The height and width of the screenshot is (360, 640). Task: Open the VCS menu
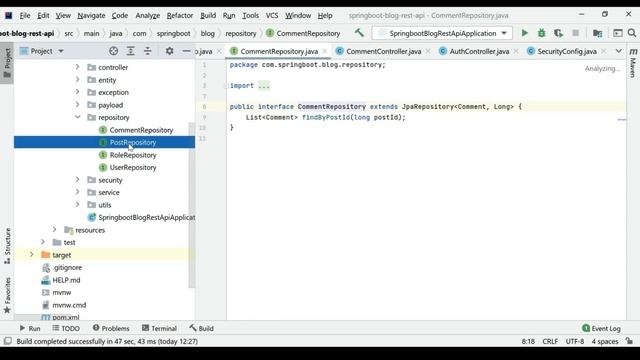272,16
